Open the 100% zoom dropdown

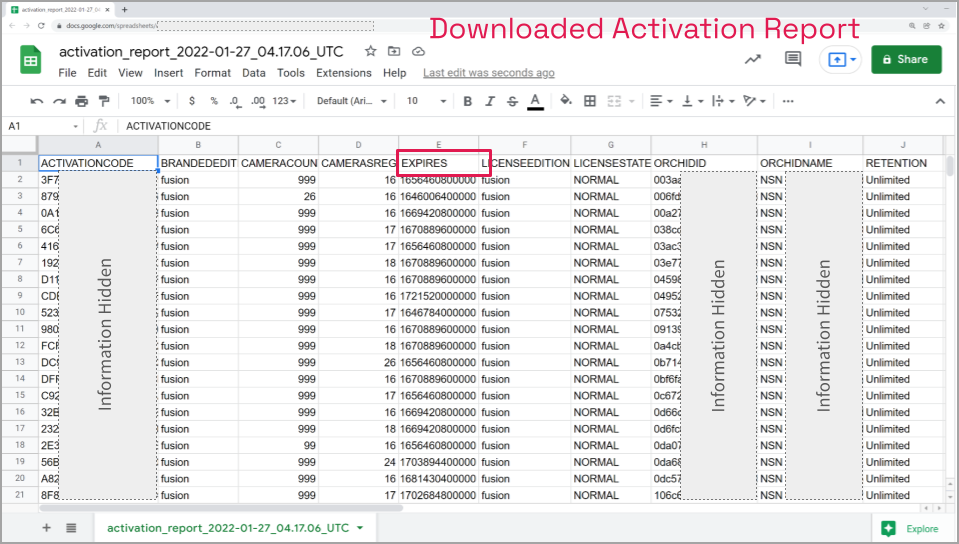pyautogui.click(x=149, y=101)
